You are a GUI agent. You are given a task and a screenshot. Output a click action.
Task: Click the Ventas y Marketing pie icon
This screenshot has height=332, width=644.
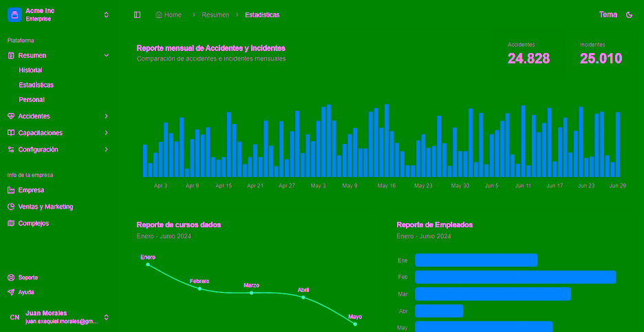coord(11,207)
